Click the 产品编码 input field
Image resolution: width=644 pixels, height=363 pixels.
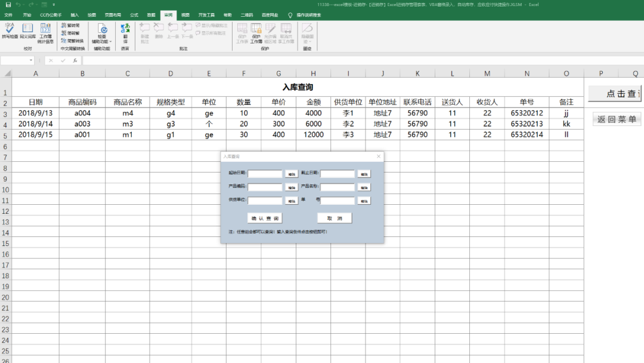coord(265,187)
